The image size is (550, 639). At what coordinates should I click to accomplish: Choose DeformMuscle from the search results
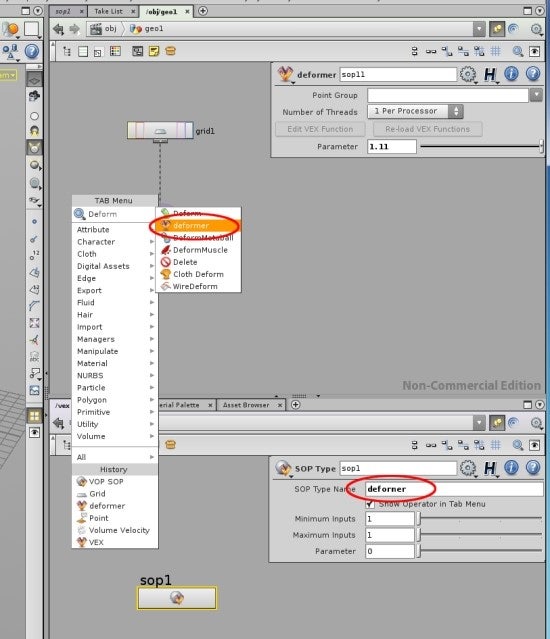[x=198, y=250]
